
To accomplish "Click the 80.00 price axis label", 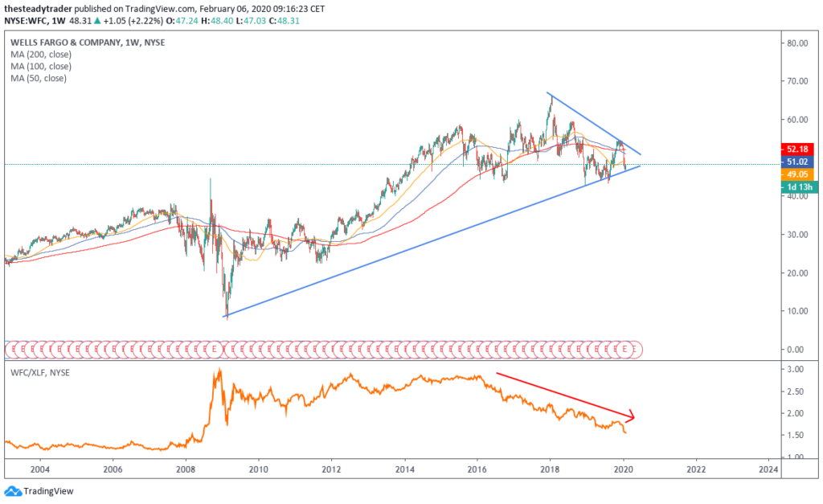I will (796, 43).
